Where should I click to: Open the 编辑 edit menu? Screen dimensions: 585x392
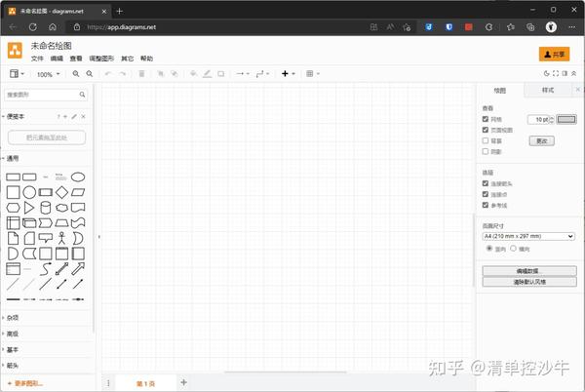57,59
